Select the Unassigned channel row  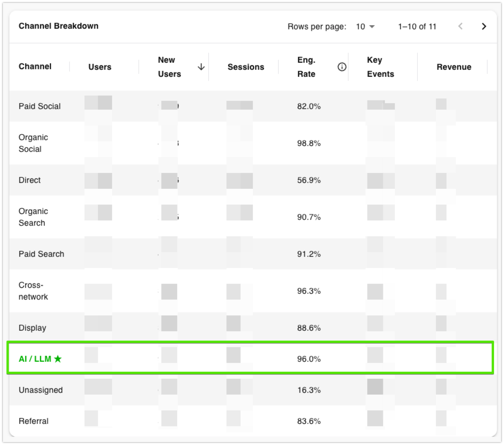click(41, 390)
